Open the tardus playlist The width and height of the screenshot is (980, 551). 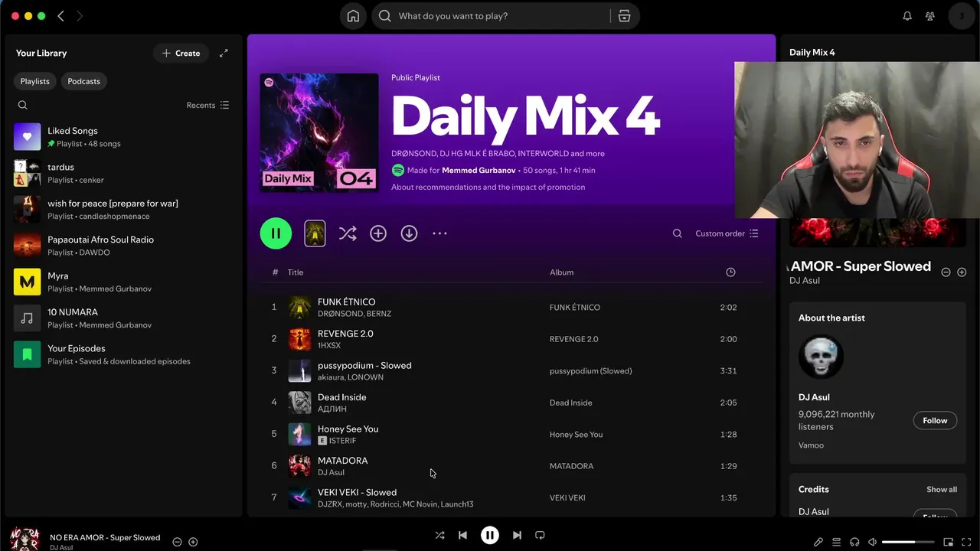[122, 173]
